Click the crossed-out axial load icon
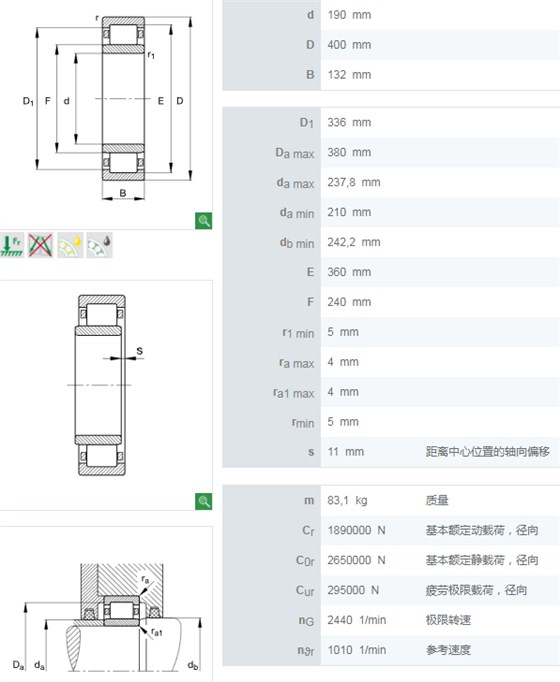560x682 pixels. pyautogui.click(x=40, y=245)
